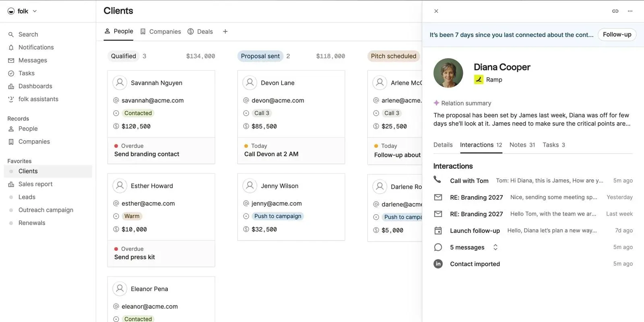Screen dimensions: 644x322
Task: Click Jenny Wilson's Push to campaign tag
Action: click(x=278, y=216)
